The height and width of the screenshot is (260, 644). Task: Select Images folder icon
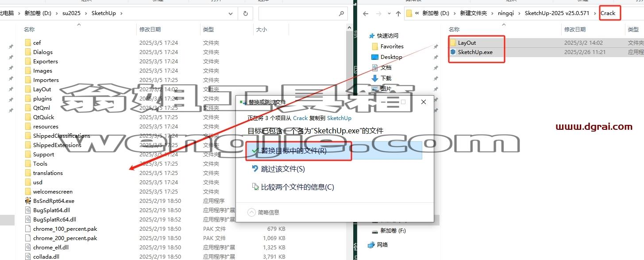pos(28,70)
